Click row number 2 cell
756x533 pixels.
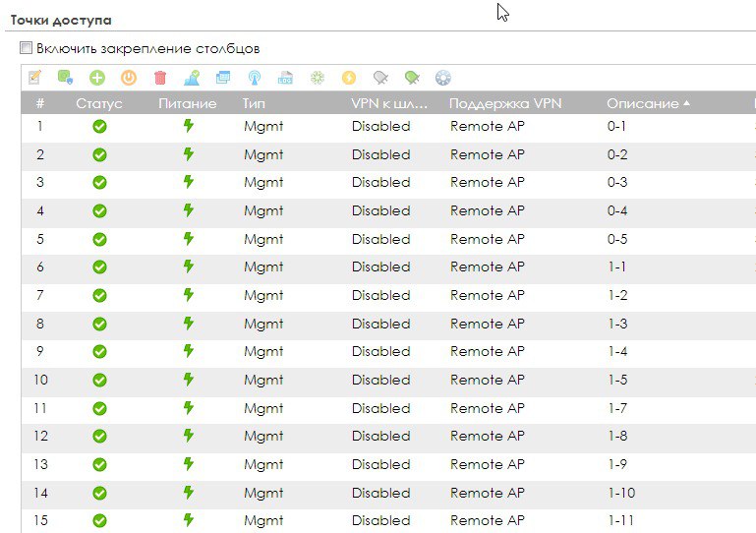[x=40, y=154]
